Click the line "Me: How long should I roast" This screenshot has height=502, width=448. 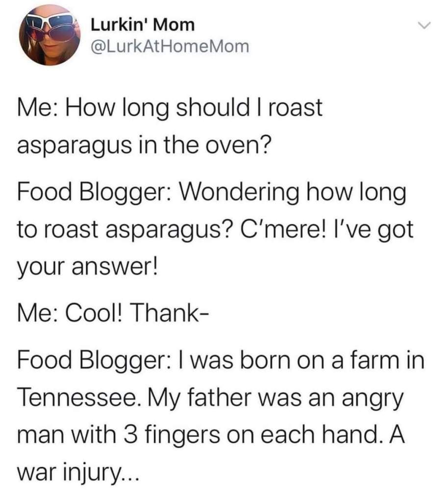point(170,108)
